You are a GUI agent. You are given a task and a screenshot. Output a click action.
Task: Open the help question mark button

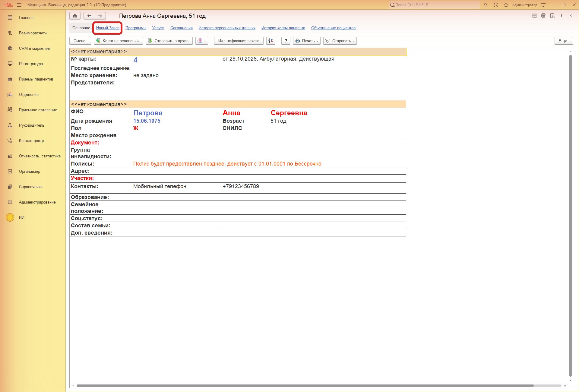pos(286,41)
